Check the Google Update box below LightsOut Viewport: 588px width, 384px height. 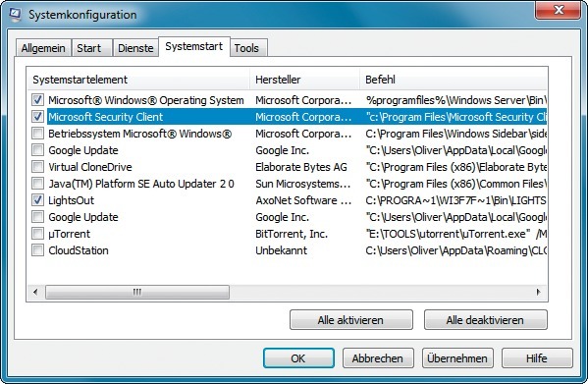37,217
